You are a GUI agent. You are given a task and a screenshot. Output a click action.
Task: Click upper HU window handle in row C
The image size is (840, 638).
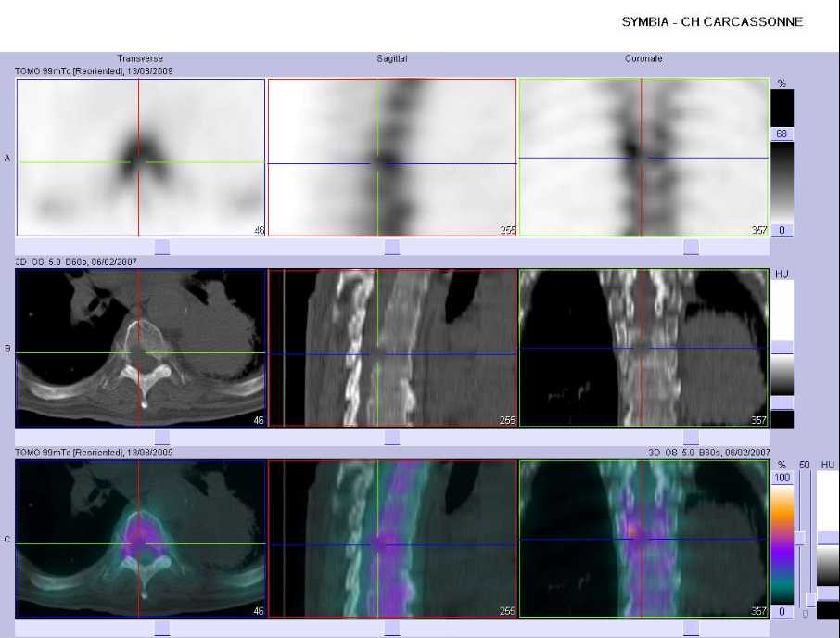(x=828, y=539)
